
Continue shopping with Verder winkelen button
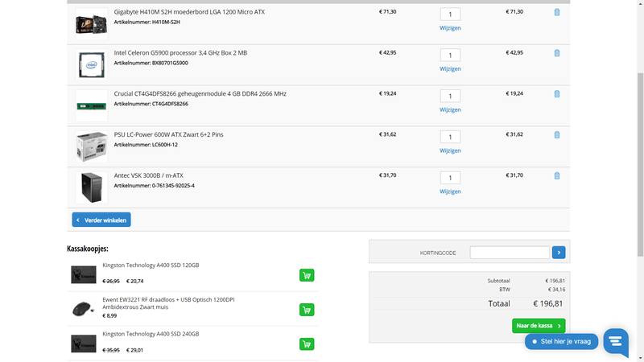pos(101,220)
